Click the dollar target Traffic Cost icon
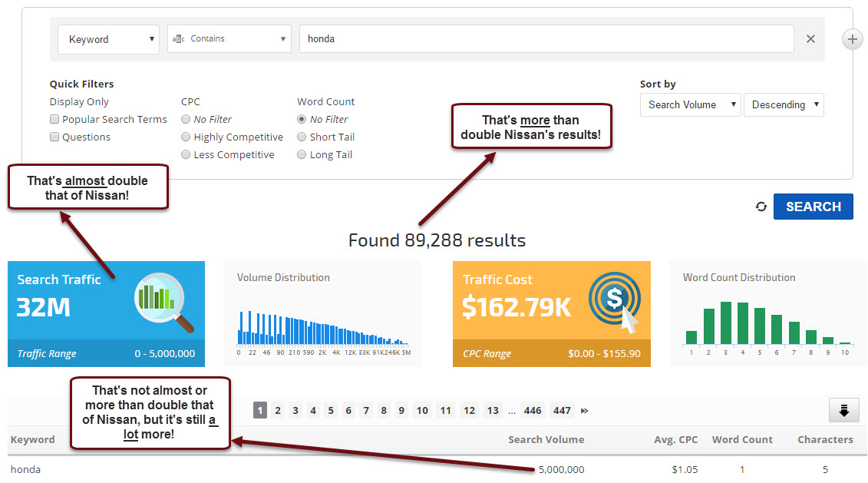Image resolution: width=868 pixels, height=483 pixels. [615, 302]
